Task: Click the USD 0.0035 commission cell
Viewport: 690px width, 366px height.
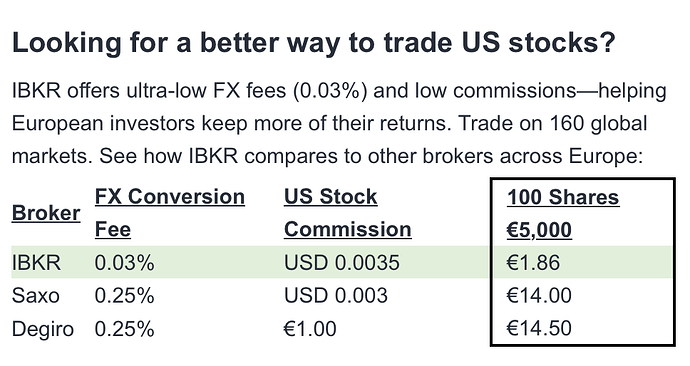Action: [x=341, y=263]
